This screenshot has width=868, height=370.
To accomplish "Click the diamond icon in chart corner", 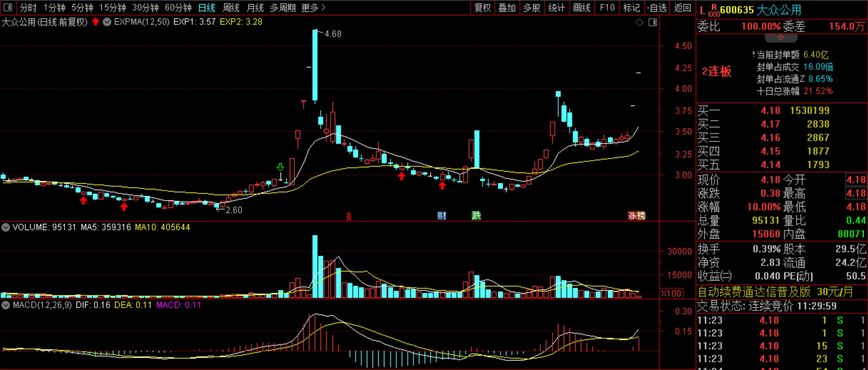I will pyautogui.click(x=640, y=22).
